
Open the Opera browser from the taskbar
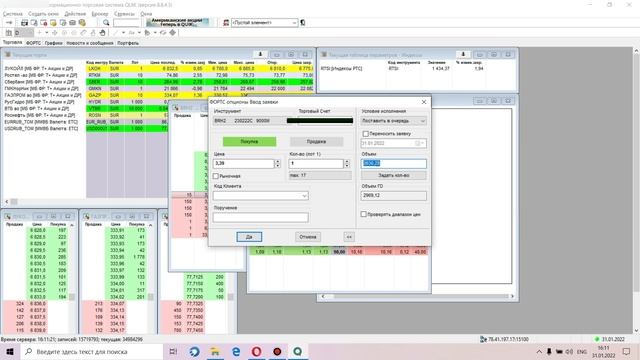tap(256, 351)
